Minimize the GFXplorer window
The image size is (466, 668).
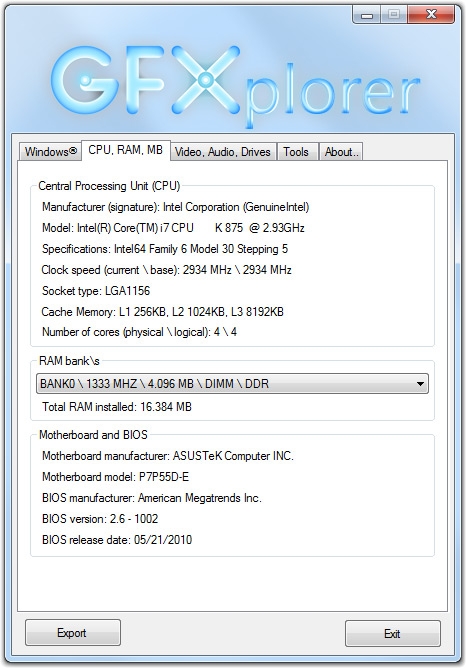pos(366,15)
